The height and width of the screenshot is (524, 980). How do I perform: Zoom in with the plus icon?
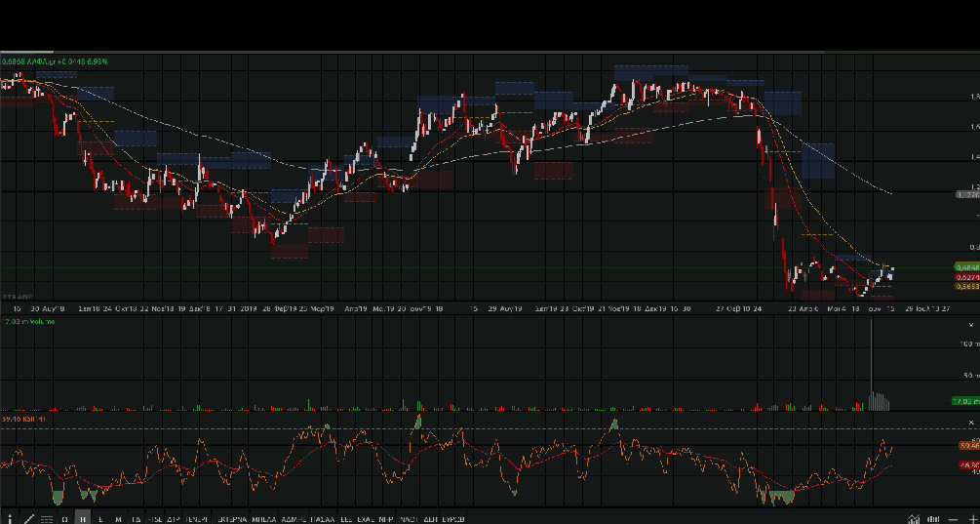(x=971, y=518)
